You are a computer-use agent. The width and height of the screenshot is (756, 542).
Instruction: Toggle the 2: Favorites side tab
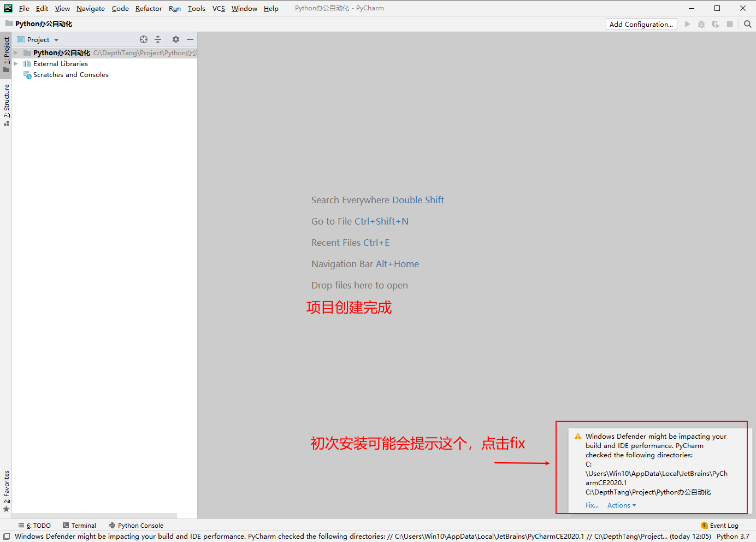coord(7,491)
